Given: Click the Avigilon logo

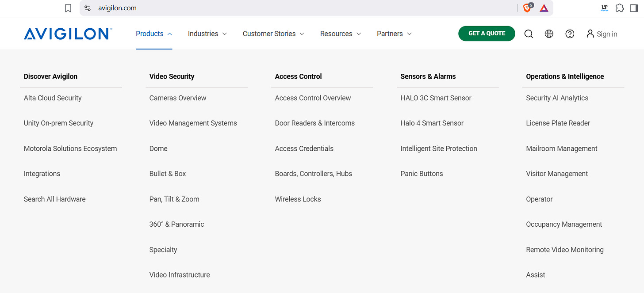Looking at the screenshot, I should 68,34.
